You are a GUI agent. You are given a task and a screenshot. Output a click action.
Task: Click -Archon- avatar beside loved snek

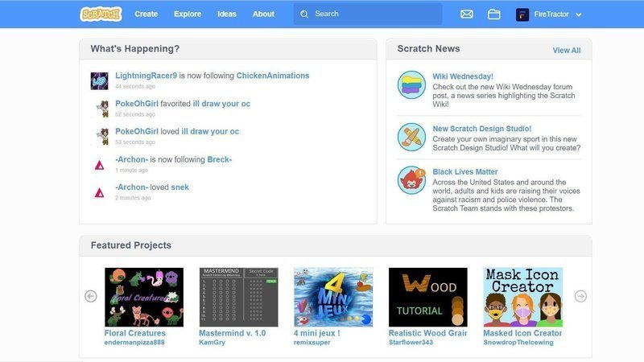pos(99,192)
